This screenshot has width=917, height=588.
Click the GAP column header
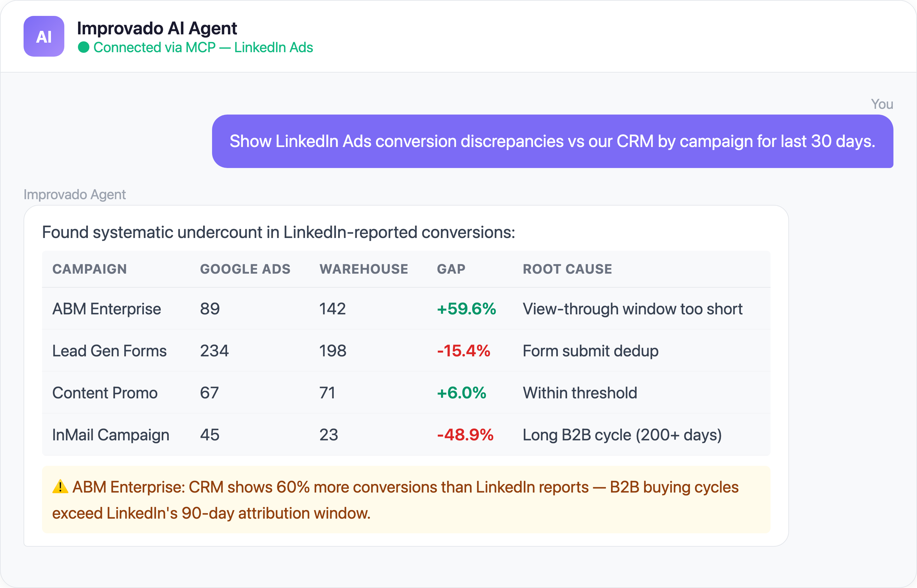click(x=451, y=269)
